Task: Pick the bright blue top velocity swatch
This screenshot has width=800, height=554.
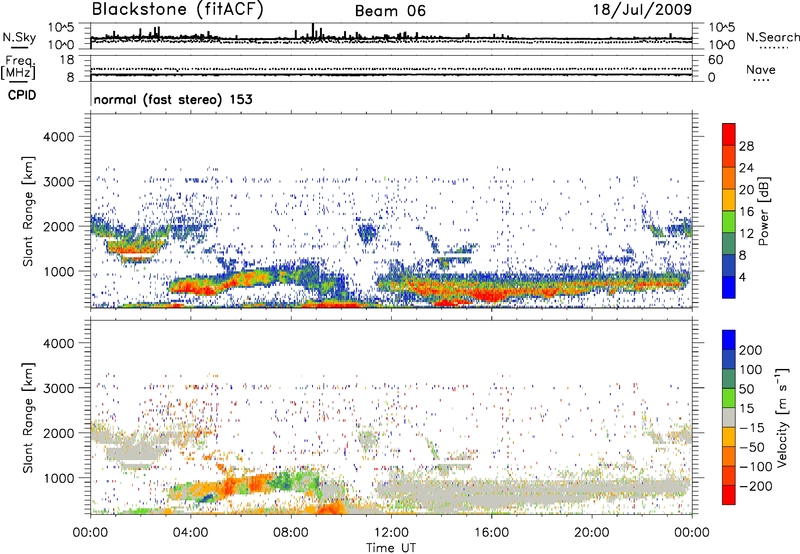Action: point(729,340)
